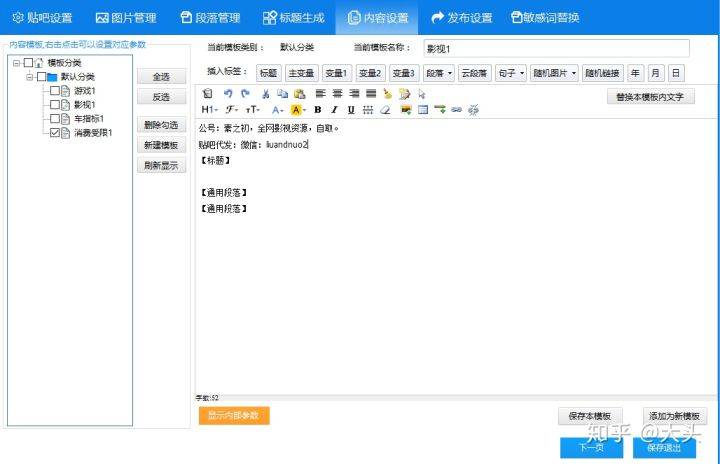Image resolution: width=720 pixels, height=464 pixels.
Task: Click the pencil-and-paper edit source icon
Action: [405, 94]
